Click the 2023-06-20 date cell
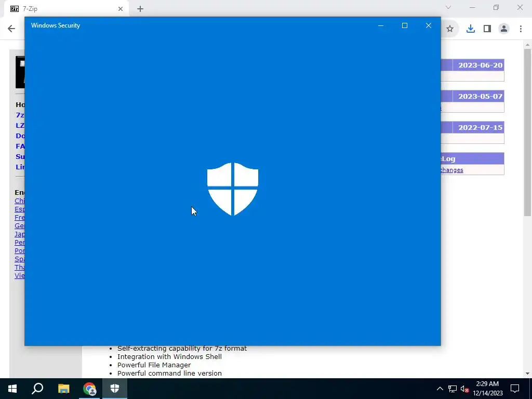 click(479, 65)
